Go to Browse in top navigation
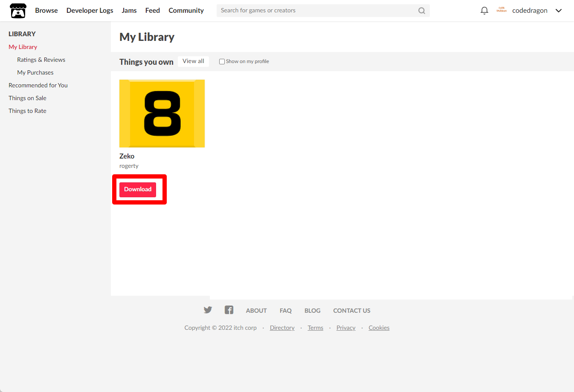The image size is (574, 392). (46, 11)
